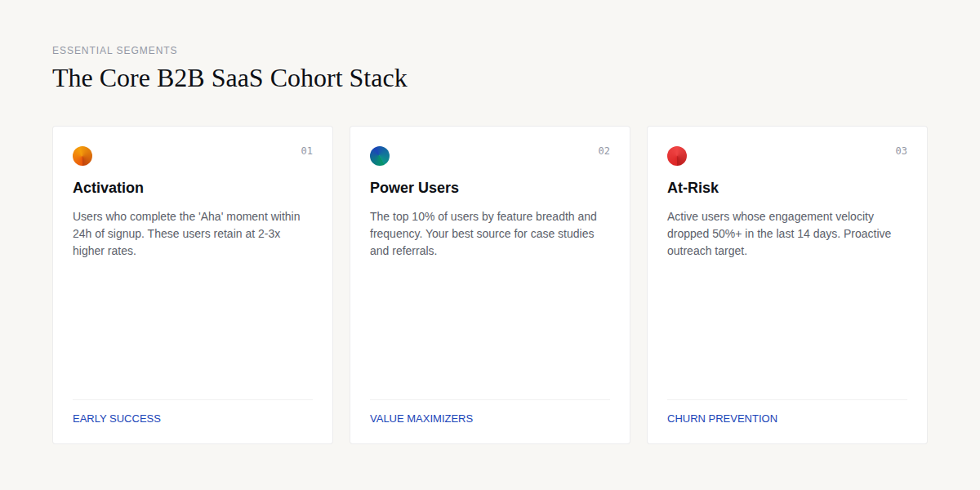The image size is (980, 490).
Task: Click the 03 card number
Action: point(901,151)
